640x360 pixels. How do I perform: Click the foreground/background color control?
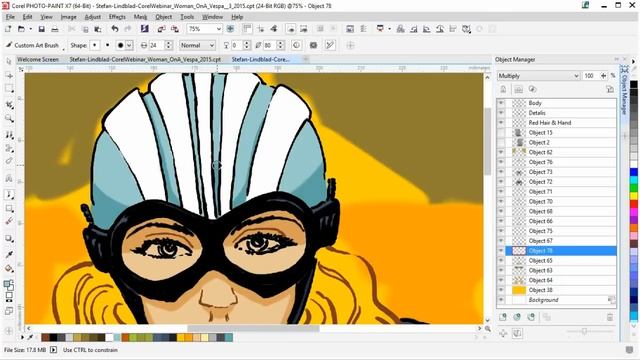click(x=9, y=284)
